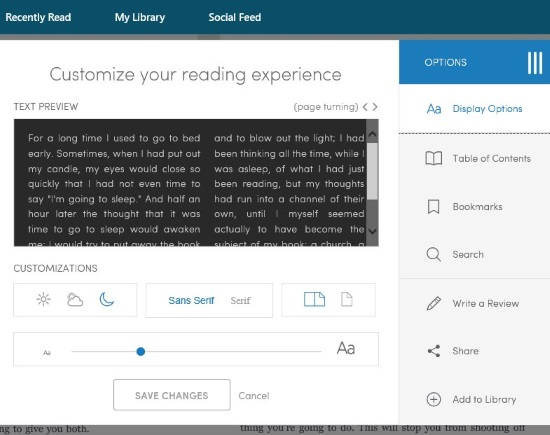
Task: Turn to previous page arrow
Action: pos(365,107)
